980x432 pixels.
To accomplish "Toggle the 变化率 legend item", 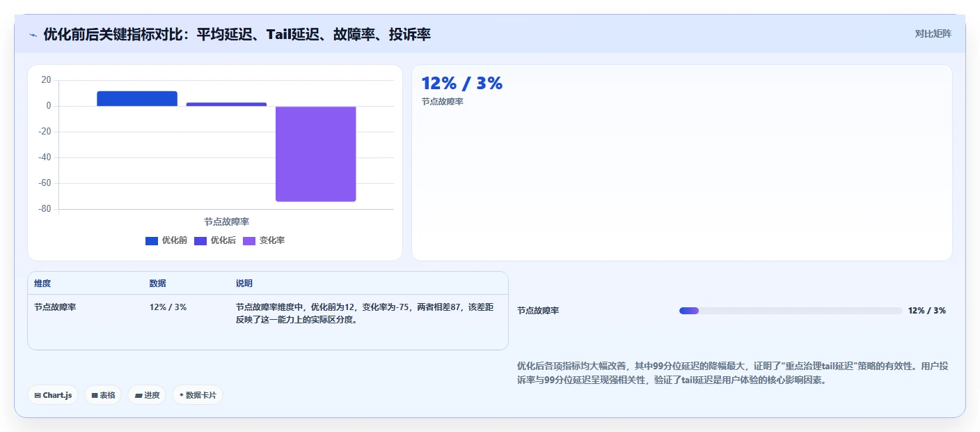I will (x=264, y=240).
